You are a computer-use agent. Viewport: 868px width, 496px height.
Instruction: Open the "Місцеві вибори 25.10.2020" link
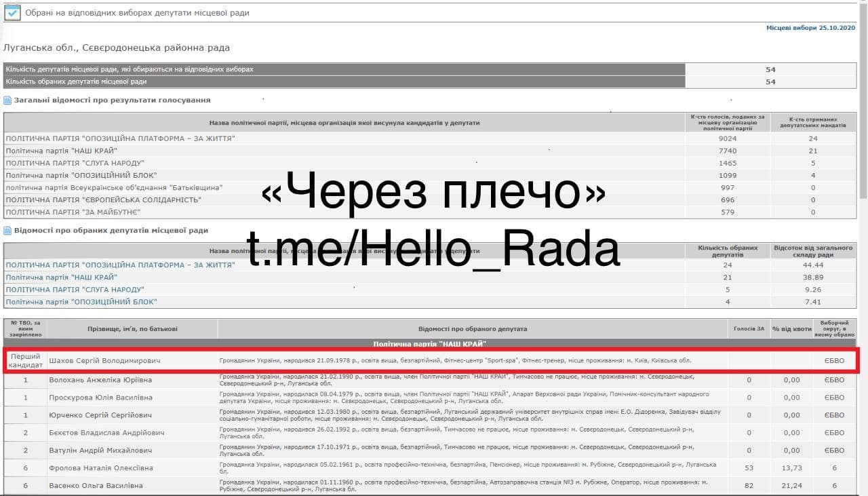coord(810,28)
